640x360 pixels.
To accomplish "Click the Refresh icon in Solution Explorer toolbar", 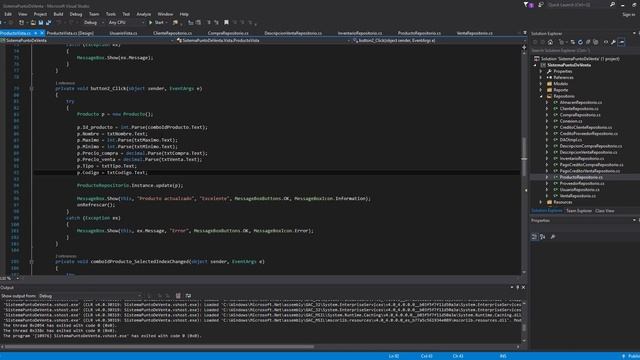I will point(580,42).
